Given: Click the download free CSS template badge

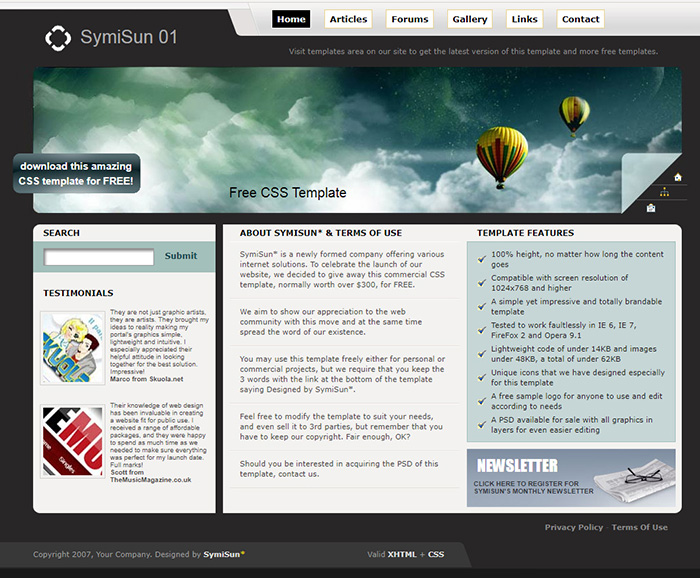Looking at the screenshot, I should coord(76,174).
